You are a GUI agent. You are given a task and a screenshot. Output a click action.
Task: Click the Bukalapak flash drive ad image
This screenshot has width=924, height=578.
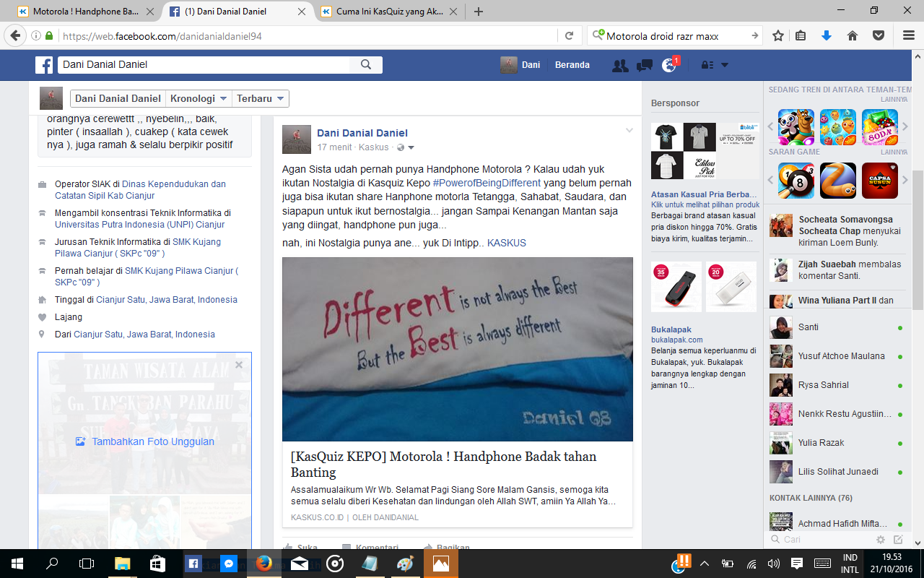click(676, 288)
